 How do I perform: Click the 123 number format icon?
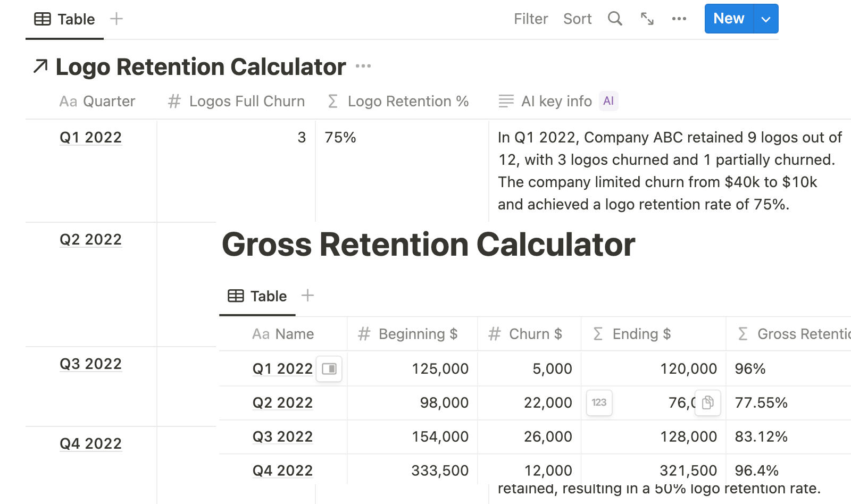599,402
